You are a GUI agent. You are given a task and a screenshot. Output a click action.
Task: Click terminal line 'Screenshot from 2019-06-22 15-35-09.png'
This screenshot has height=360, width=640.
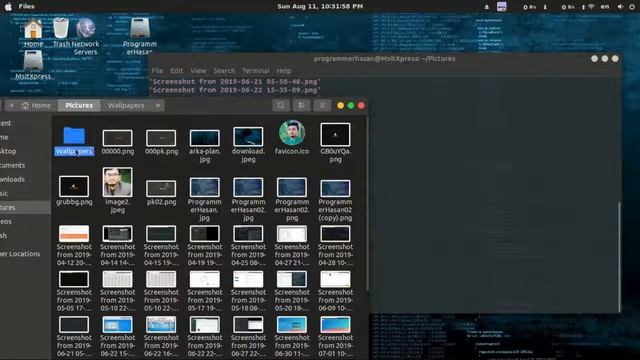(x=236, y=90)
